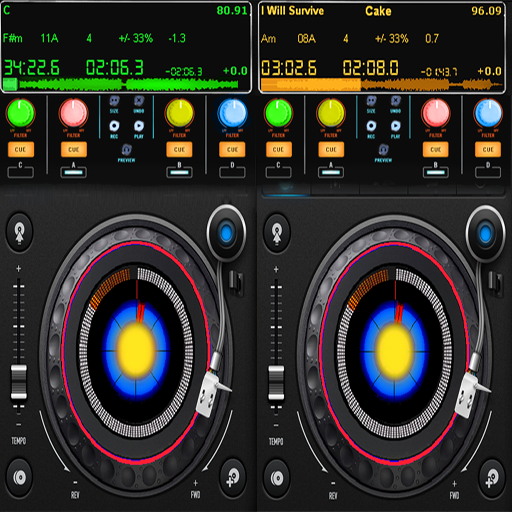Click the SIZE icon on the left deck

114,101
